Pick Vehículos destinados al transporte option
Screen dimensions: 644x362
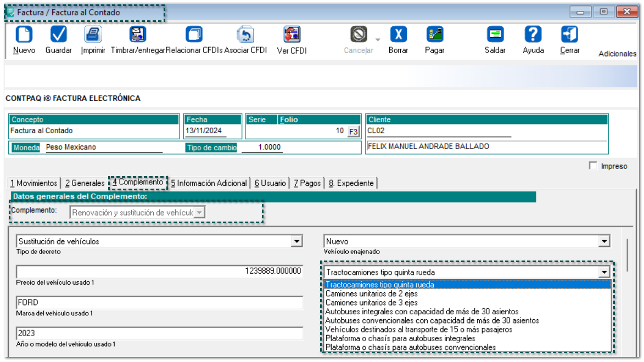click(x=467, y=330)
